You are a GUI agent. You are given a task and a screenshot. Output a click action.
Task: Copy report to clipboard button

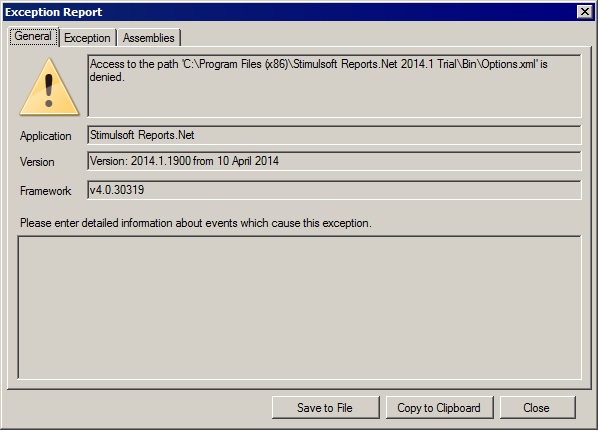point(439,407)
